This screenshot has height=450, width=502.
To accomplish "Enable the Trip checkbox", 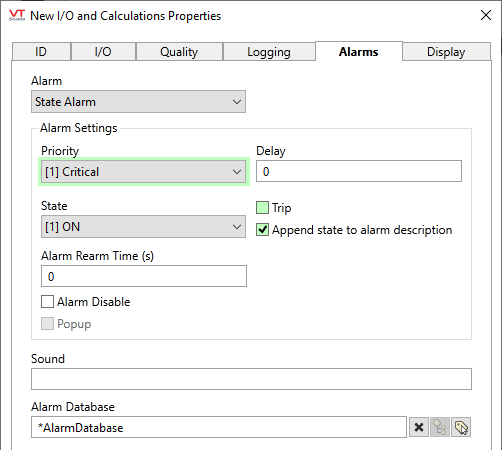I will tap(262, 207).
